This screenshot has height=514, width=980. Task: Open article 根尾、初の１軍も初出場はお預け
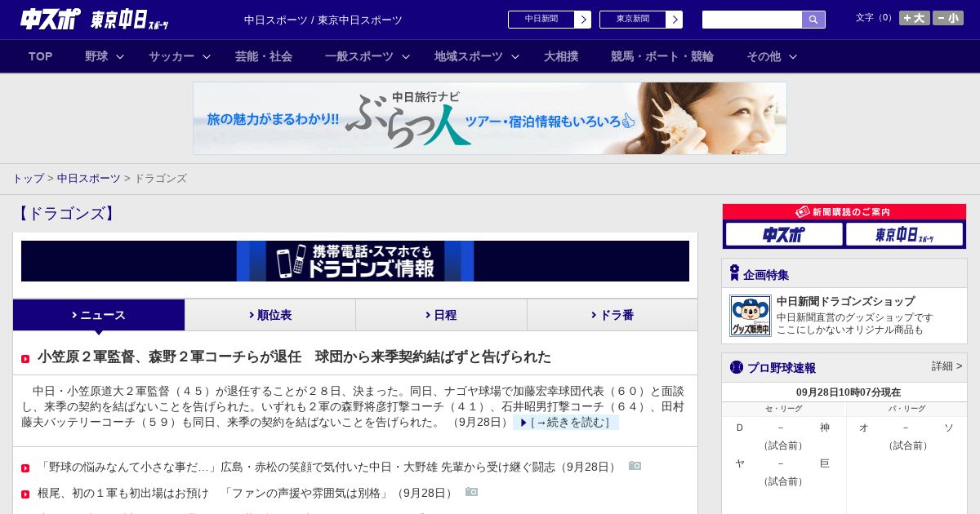(x=247, y=493)
